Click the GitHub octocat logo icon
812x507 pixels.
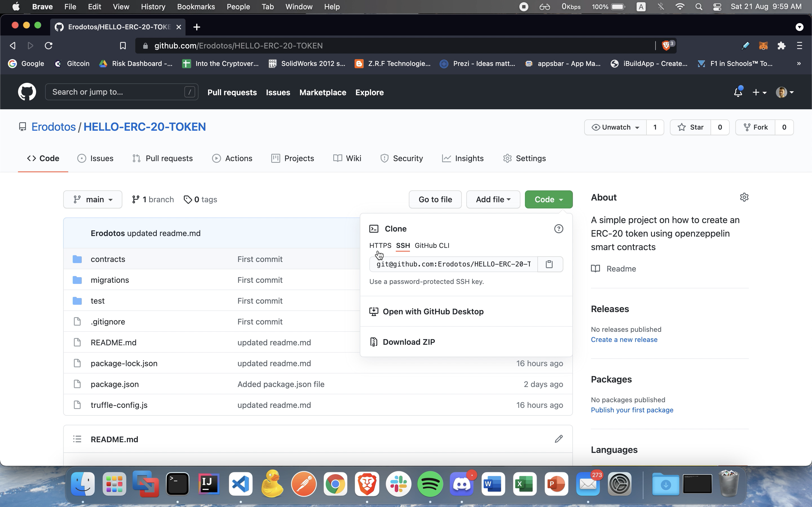coord(27,92)
